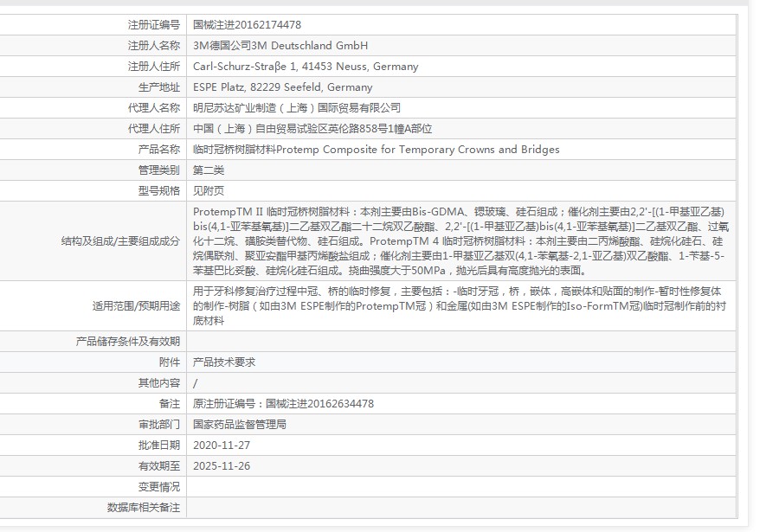
Task: Select the 生产地址 row label
Action: pyautogui.click(x=165, y=87)
